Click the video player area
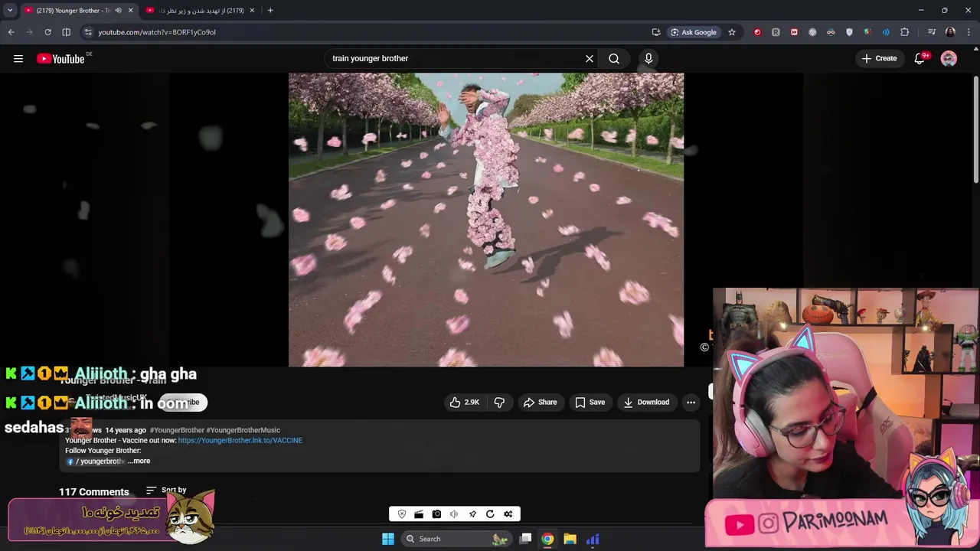This screenshot has width=980, height=551. (486, 220)
